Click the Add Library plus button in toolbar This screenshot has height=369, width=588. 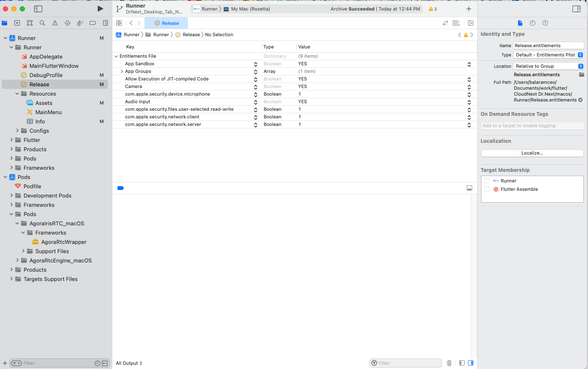coord(468,9)
